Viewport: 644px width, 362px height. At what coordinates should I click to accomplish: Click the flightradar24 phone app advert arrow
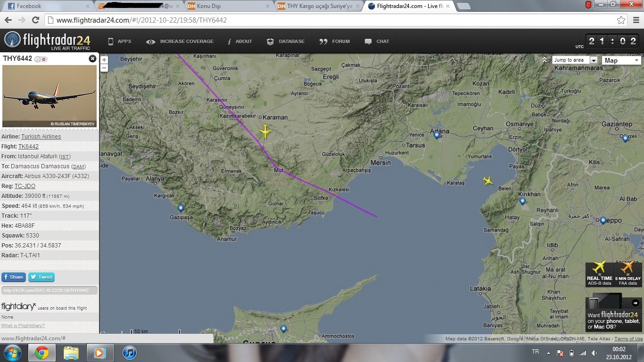coord(636,303)
